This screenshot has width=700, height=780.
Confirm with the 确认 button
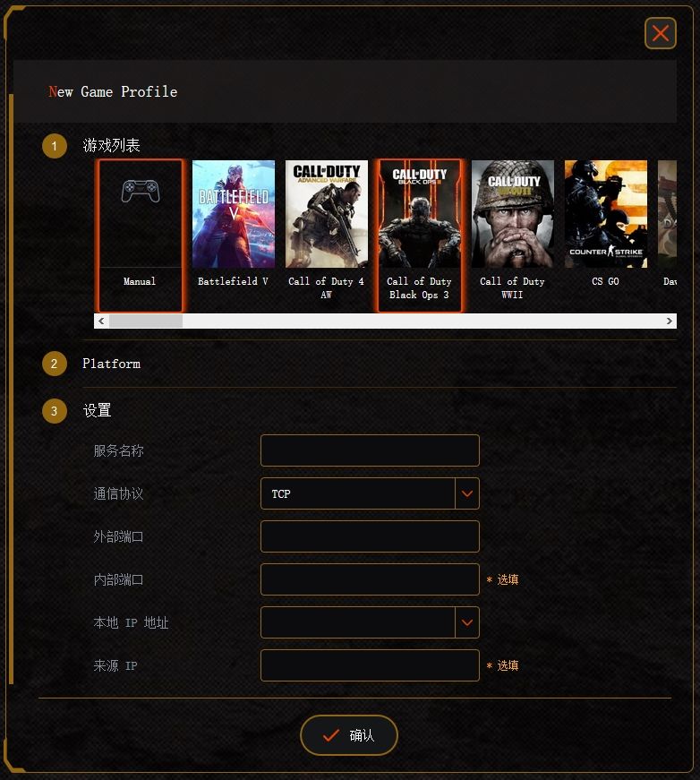(349, 735)
